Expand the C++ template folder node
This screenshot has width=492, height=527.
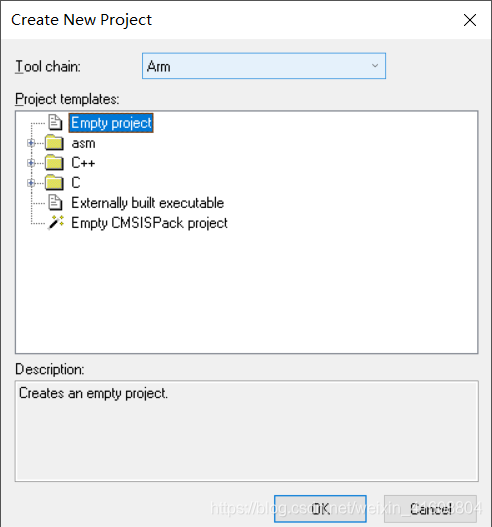click(x=31, y=163)
